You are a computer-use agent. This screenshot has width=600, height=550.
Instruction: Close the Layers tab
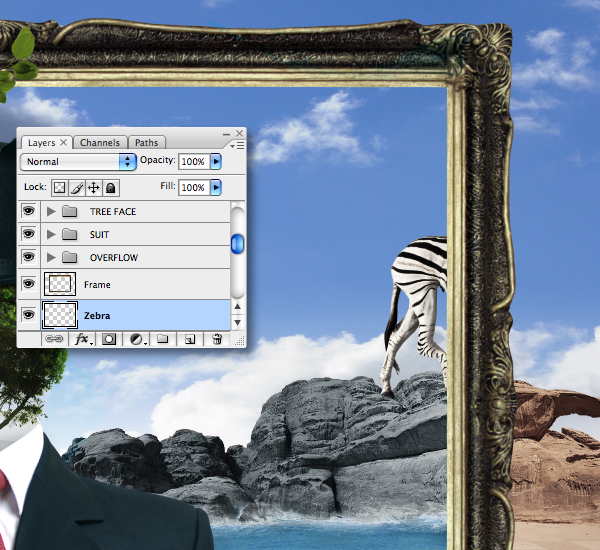coord(64,142)
